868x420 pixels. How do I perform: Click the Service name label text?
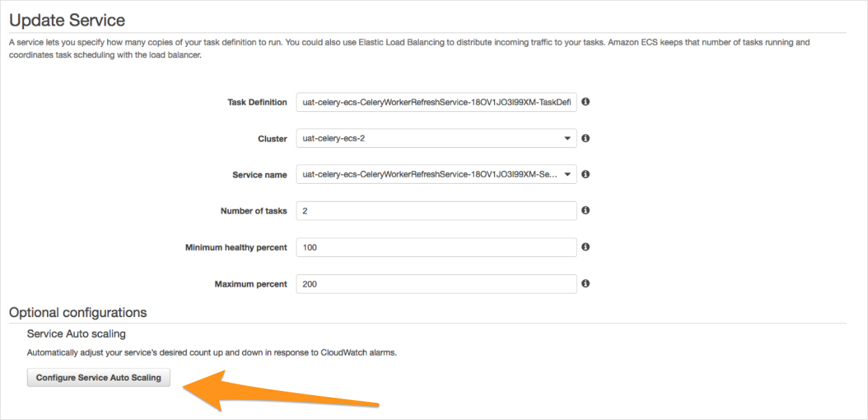[x=259, y=175]
